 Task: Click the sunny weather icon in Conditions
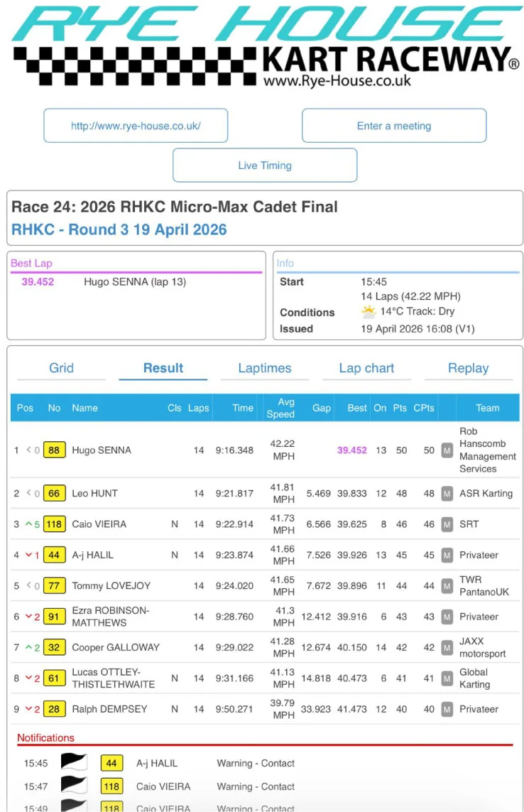coord(368,312)
